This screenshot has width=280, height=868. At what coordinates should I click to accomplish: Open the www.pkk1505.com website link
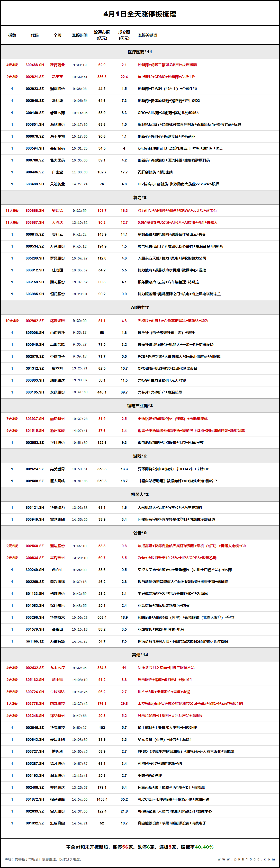246,859
